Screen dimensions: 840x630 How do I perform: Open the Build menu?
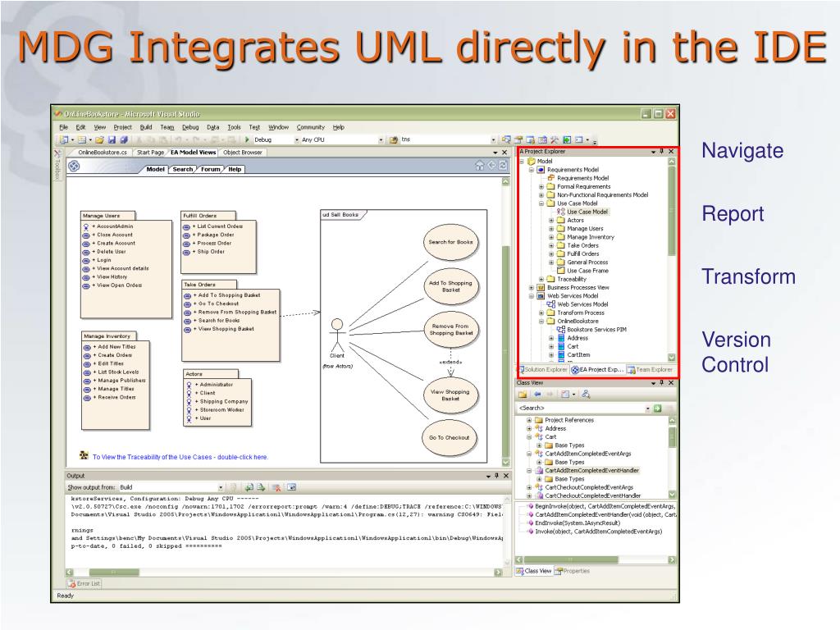(x=146, y=127)
